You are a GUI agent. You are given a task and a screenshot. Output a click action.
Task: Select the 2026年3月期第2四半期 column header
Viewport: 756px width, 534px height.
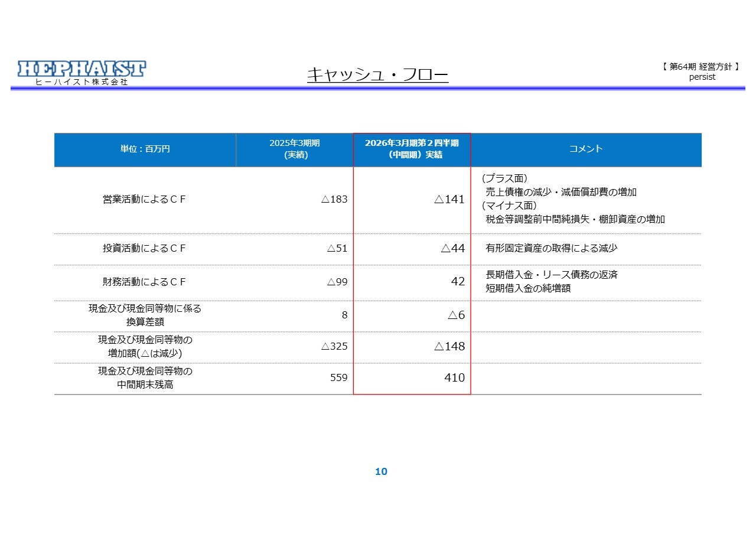[412, 149]
